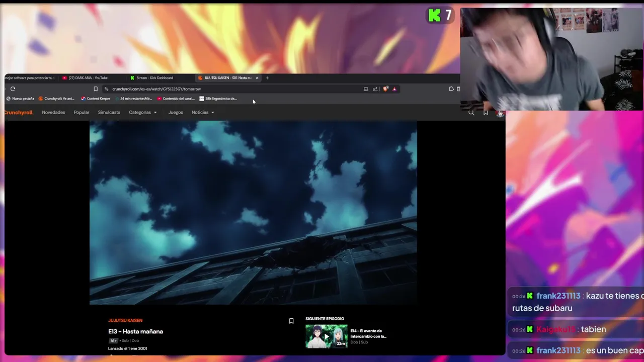Open Crunchyroll search icon
644x362 pixels.
click(471, 113)
